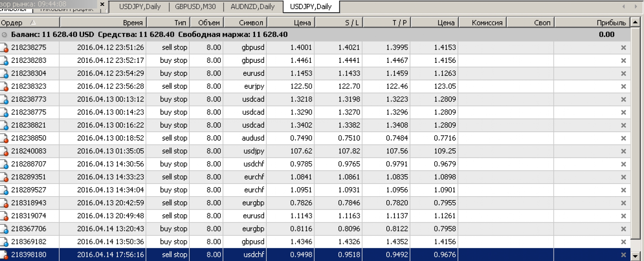The width and height of the screenshot is (644, 261).
Task: Switch to the GBPUSD,M30 chart tab
Action: (195, 7)
